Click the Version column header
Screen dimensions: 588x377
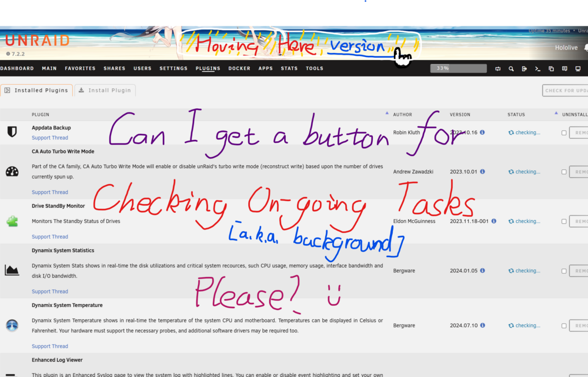click(x=460, y=115)
